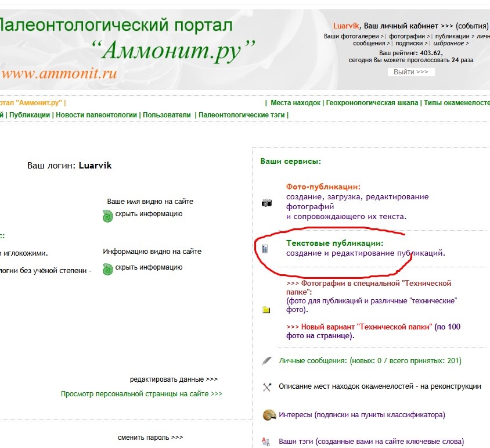Go to Новости палеонтологии section

point(96,115)
